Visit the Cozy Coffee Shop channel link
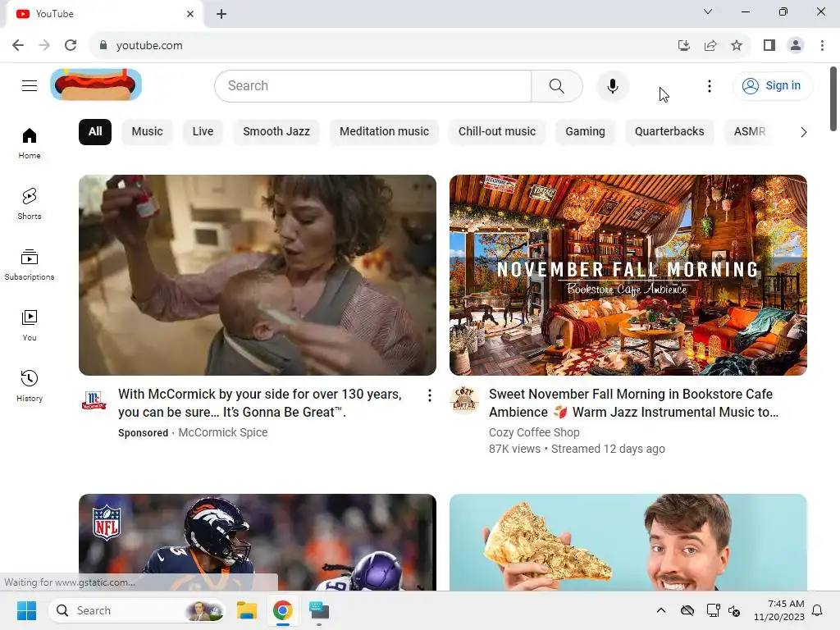Image resolution: width=840 pixels, height=630 pixels. coord(534,432)
